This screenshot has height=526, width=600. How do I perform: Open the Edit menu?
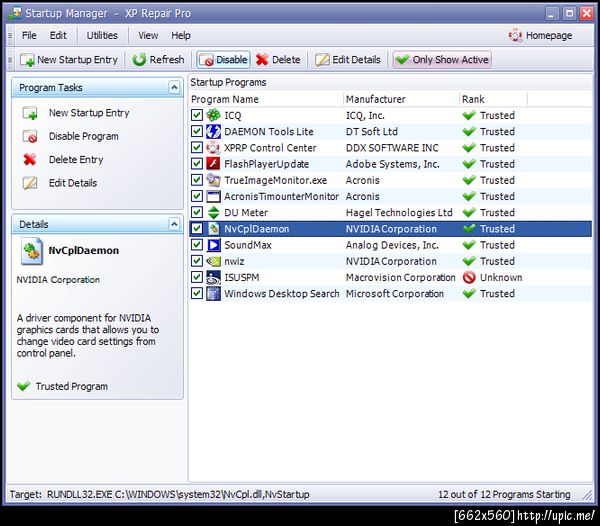58,36
